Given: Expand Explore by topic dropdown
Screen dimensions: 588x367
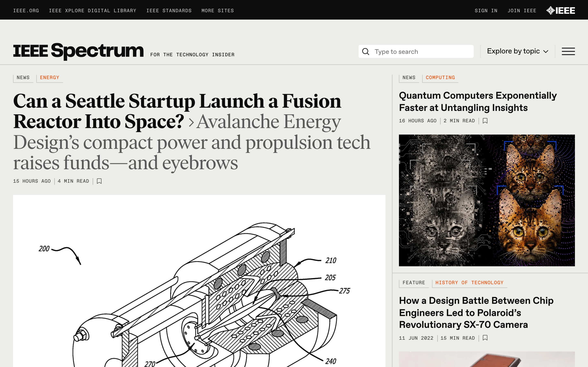Looking at the screenshot, I should tap(518, 51).
